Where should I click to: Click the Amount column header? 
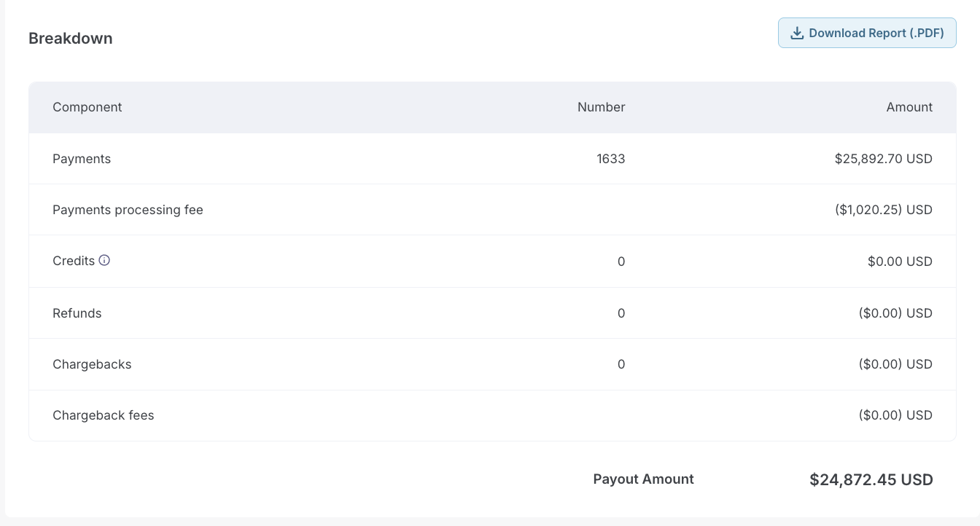pyautogui.click(x=909, y=107)
